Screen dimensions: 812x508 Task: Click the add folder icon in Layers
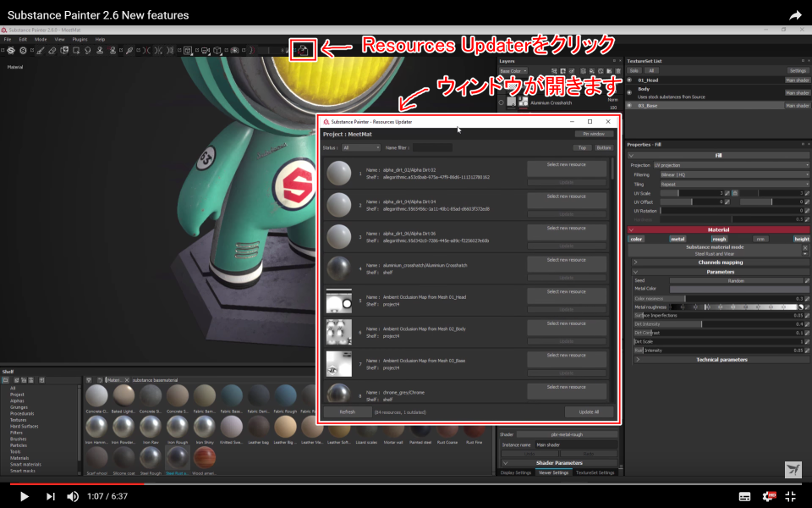pyautogui.click(x=610, y=71)
